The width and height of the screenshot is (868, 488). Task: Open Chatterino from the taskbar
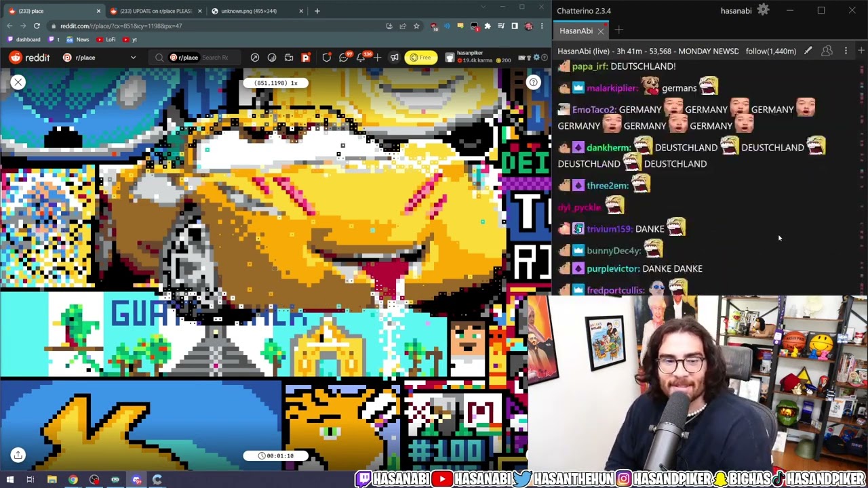[157, 480]
